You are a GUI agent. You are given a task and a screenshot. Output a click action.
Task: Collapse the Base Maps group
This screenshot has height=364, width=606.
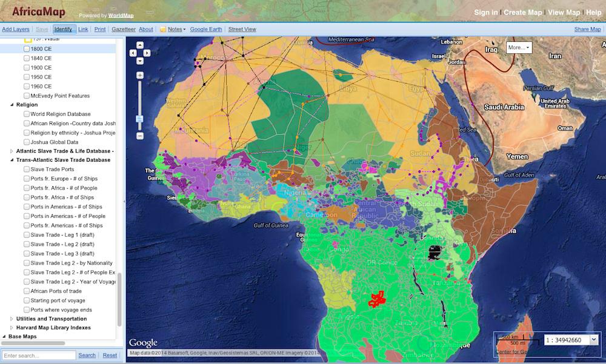click(x=4, y=337)
